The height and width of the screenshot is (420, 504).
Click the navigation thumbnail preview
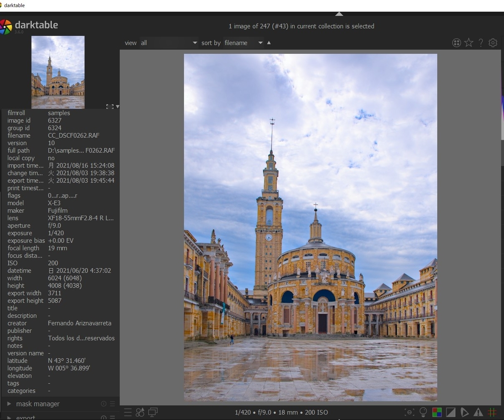[58, 72]
